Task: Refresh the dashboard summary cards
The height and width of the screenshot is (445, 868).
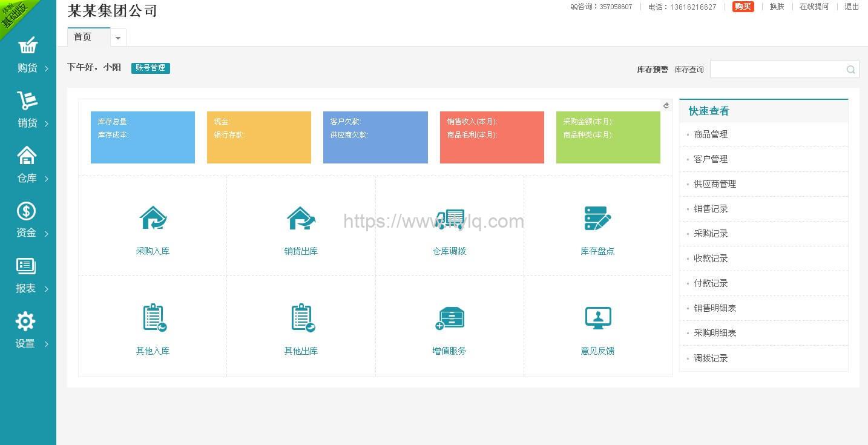Action: click(666, 104)
